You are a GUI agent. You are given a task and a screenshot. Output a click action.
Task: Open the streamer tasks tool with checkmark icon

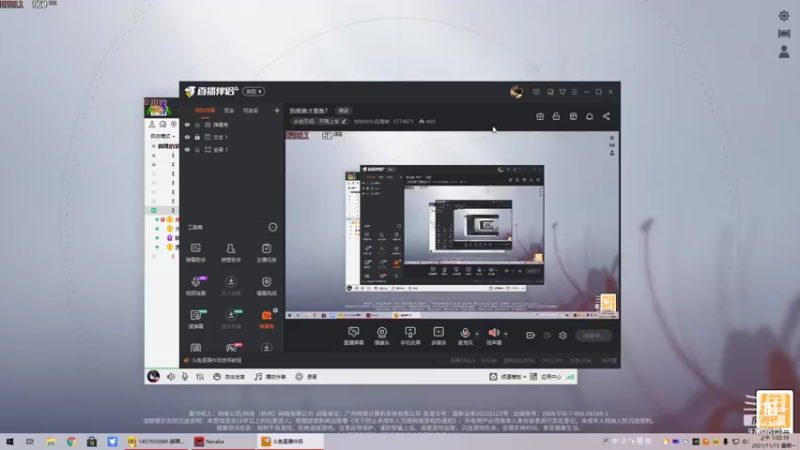tap(266, 252)
